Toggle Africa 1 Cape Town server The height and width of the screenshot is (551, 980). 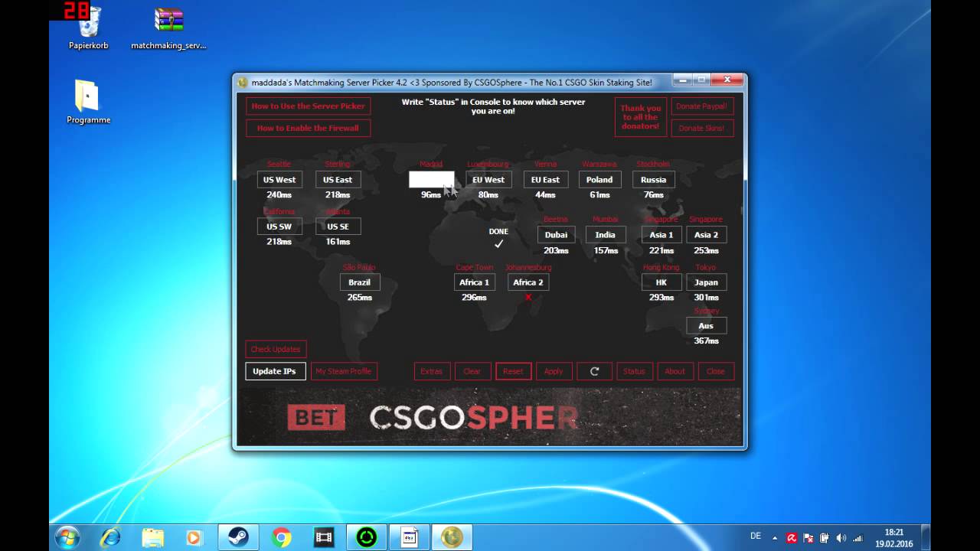click(x=475, y=282)
